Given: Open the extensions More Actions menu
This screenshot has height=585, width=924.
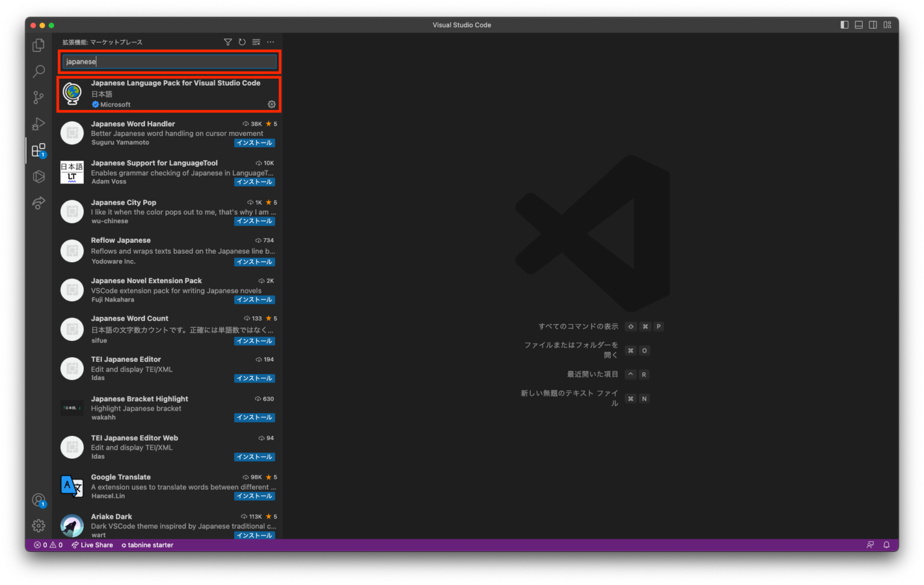Looking at the screenshot, I should point(270,42).
